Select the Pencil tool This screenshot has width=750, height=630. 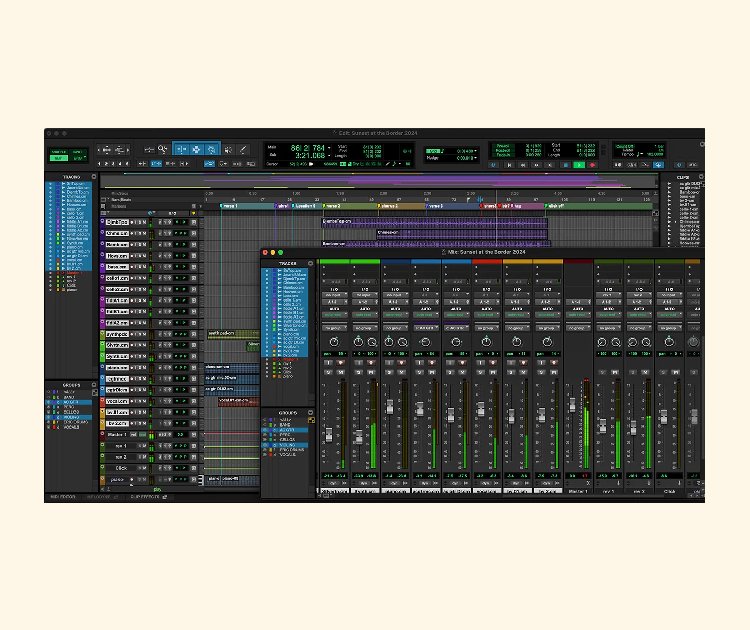243,150
